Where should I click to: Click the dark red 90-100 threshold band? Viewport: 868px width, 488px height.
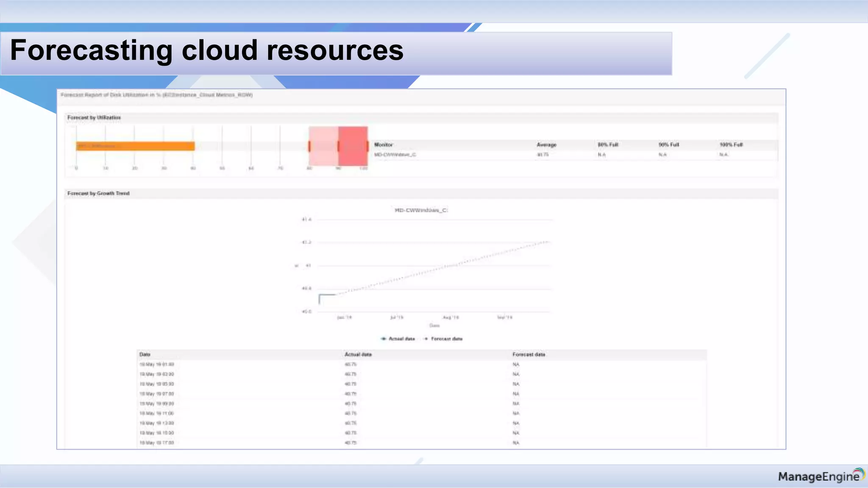[x=353, y=146]
